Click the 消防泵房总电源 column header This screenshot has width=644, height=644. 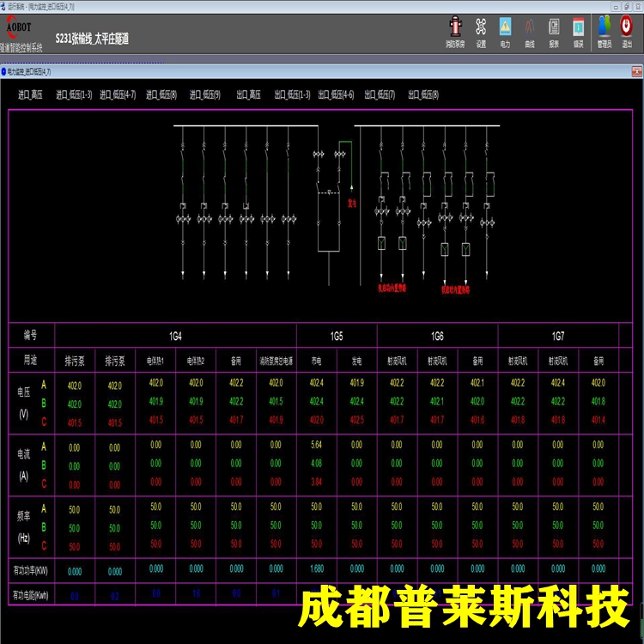click(x=276, y=361)
